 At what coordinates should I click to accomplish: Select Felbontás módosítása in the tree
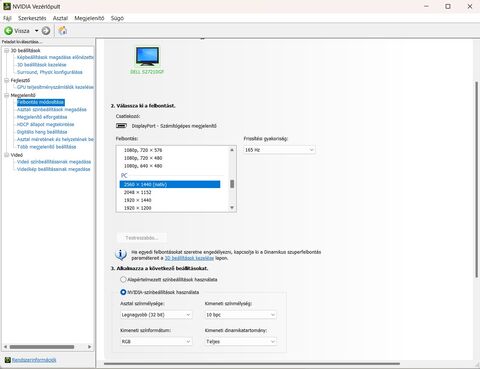click(x=41, y=102)
